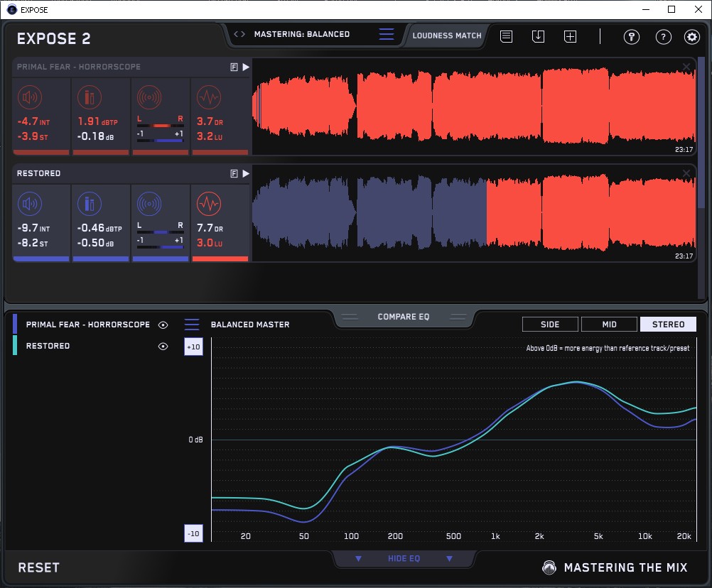Click the export download arrow icon

538,36
